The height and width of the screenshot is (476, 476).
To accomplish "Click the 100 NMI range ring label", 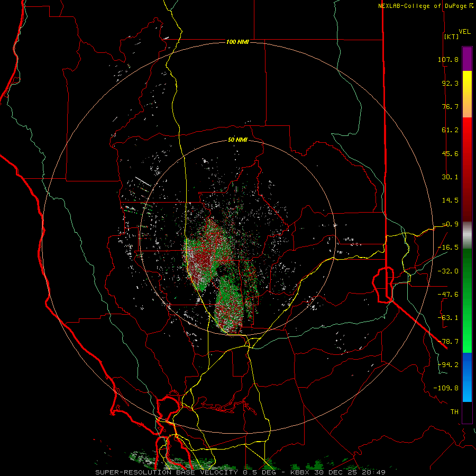I will pos(237,42).
